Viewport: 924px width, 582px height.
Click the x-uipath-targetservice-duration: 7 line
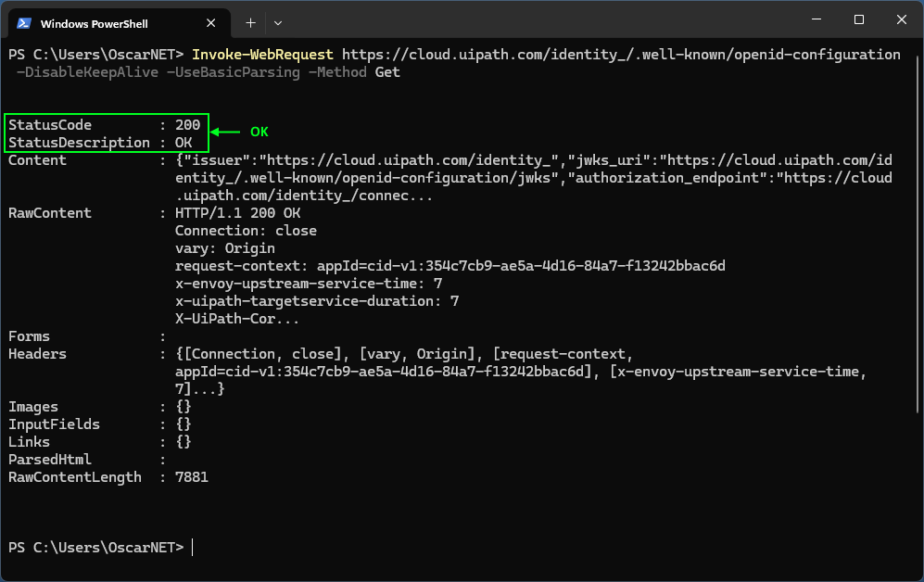[x=317, y=301]
